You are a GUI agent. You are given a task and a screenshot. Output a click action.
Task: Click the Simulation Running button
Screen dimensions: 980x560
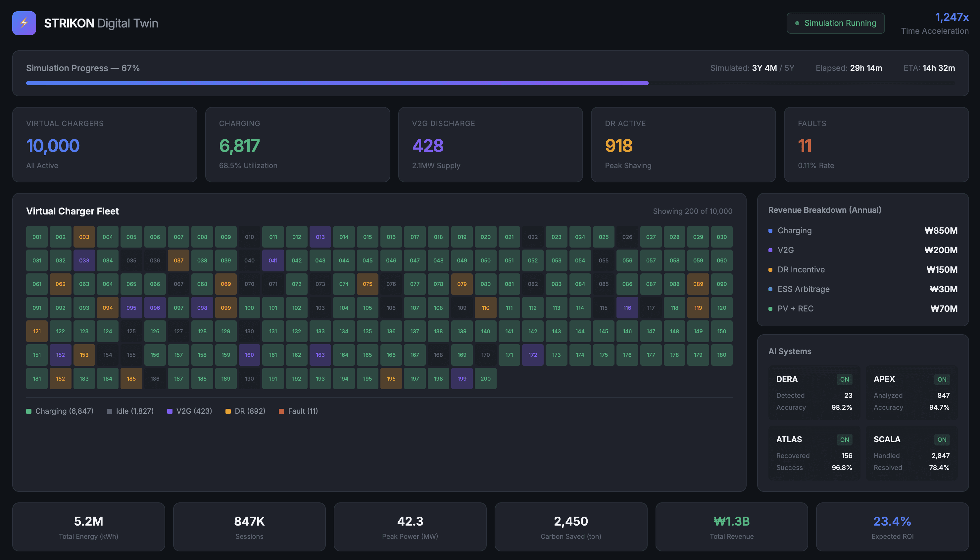(x=835, y=23)
